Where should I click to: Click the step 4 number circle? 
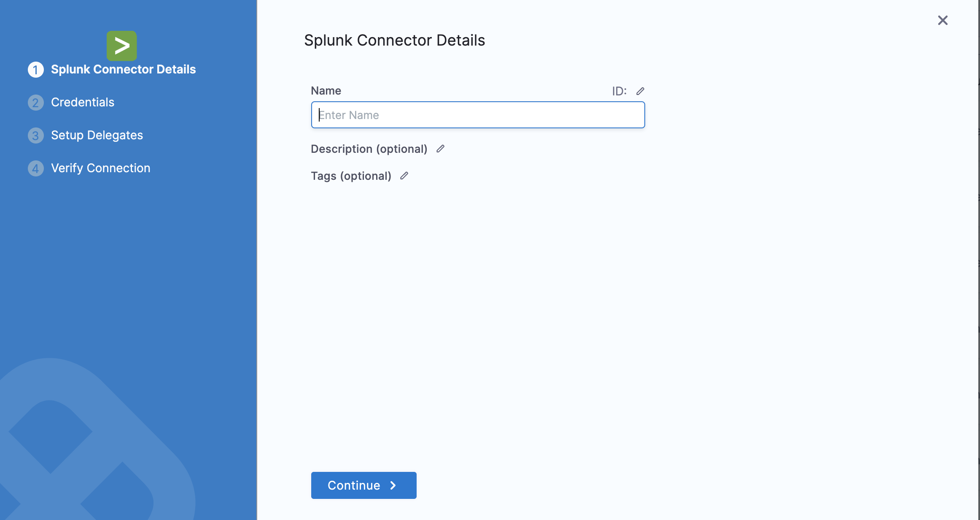(x=36, y=168)
